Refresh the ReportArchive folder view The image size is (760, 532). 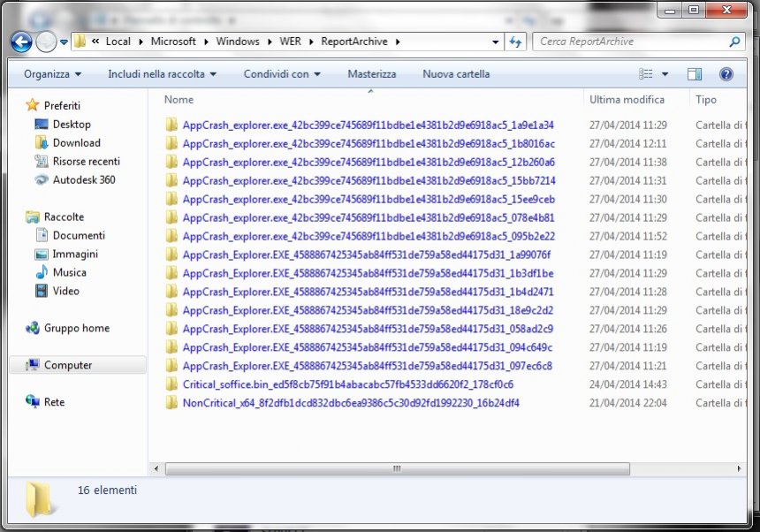515,42
